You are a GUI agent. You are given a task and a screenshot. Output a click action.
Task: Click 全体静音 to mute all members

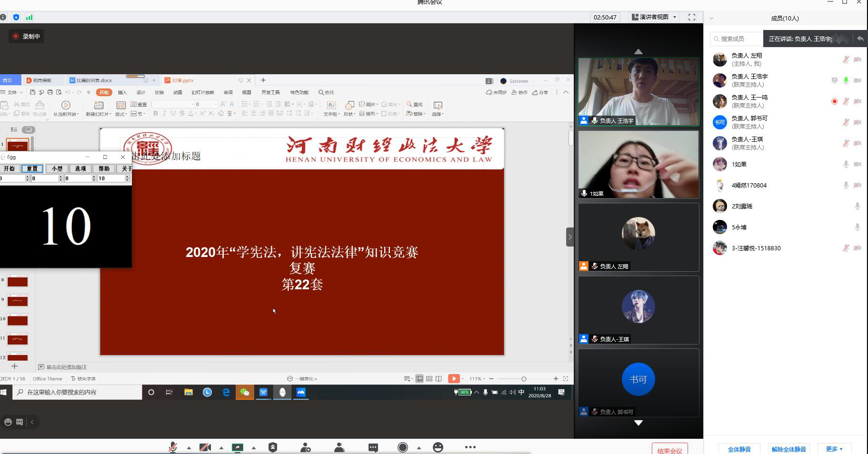point(739,449)
